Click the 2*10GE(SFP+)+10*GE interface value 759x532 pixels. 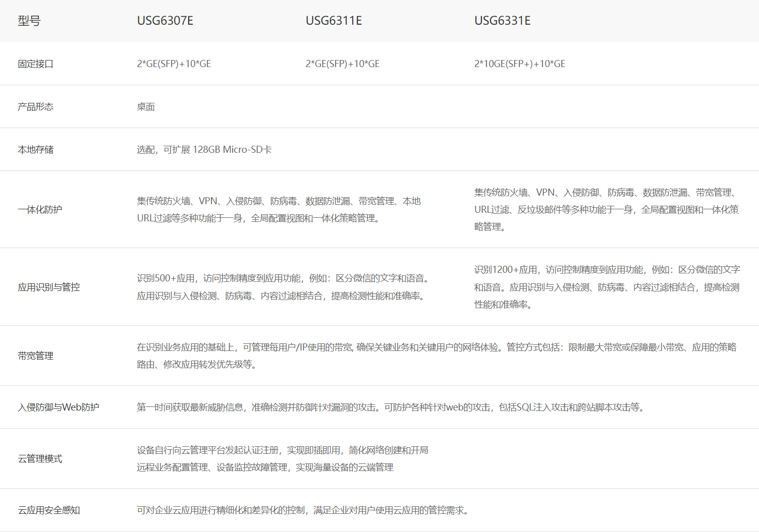coord(519,64)
